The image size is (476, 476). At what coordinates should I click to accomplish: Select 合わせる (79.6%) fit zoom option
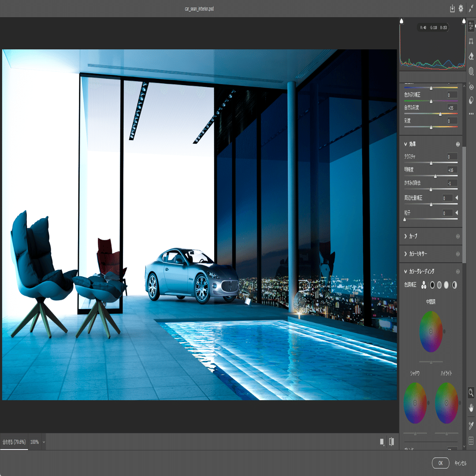(x=14, y=442)
